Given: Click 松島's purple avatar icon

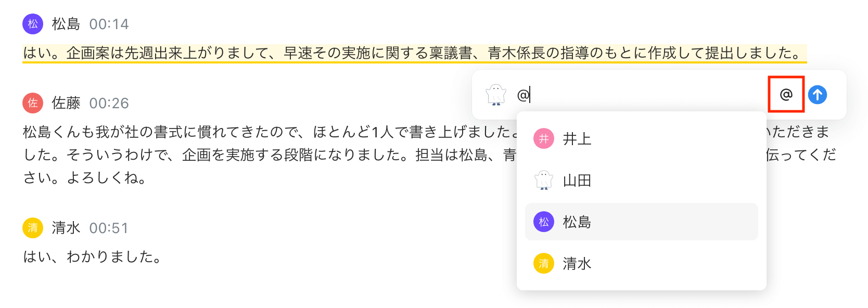Looking at the screenshot, I should click(32, 24).
